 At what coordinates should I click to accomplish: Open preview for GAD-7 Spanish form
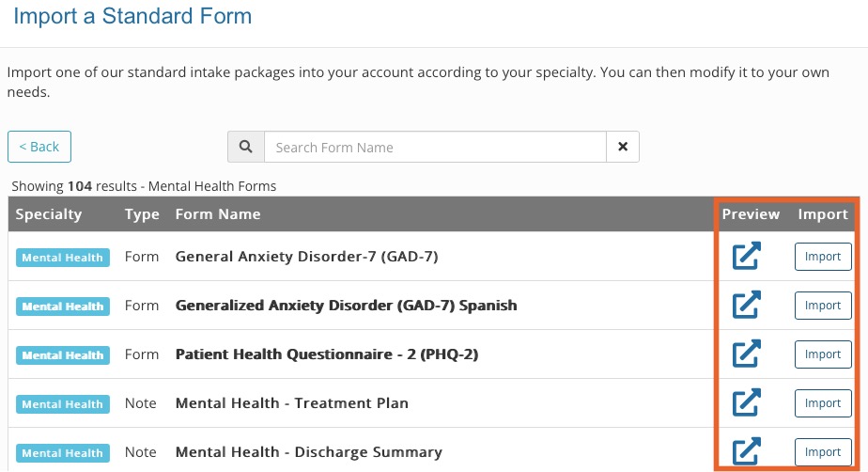tap(747, 305)
